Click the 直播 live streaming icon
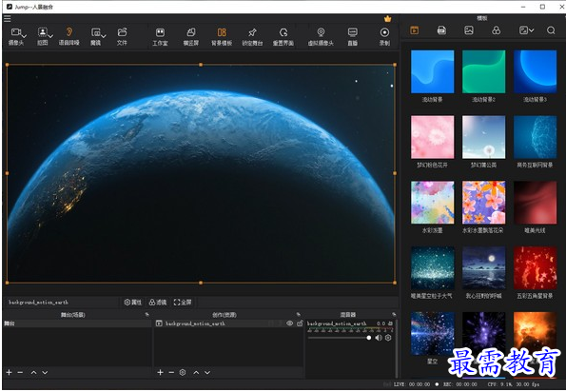Screen dimensions: 566x392 click(x=352, y=32)
